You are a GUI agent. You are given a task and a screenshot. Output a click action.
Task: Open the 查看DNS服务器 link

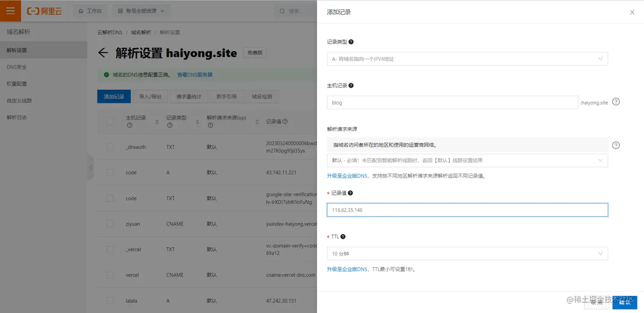pos(195,75)
